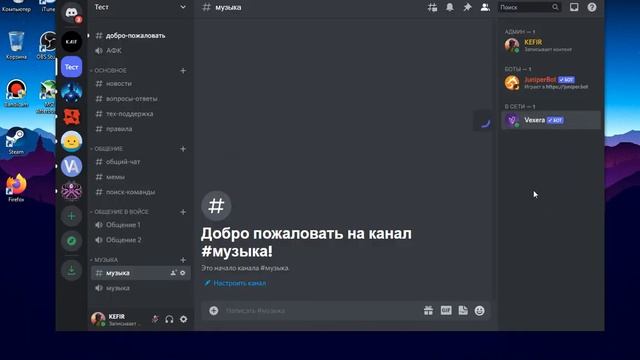
Task: Select JuniperBot in member list
Action: (x=551, y=83)
